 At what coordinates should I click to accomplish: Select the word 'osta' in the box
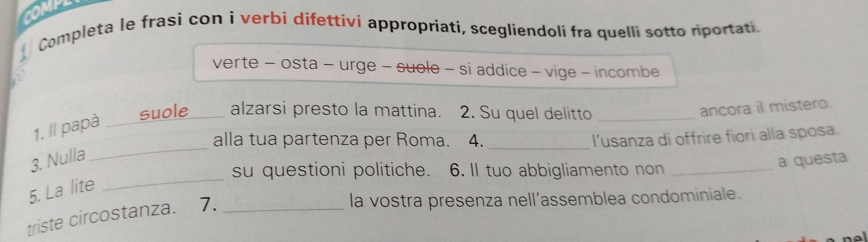299,64
